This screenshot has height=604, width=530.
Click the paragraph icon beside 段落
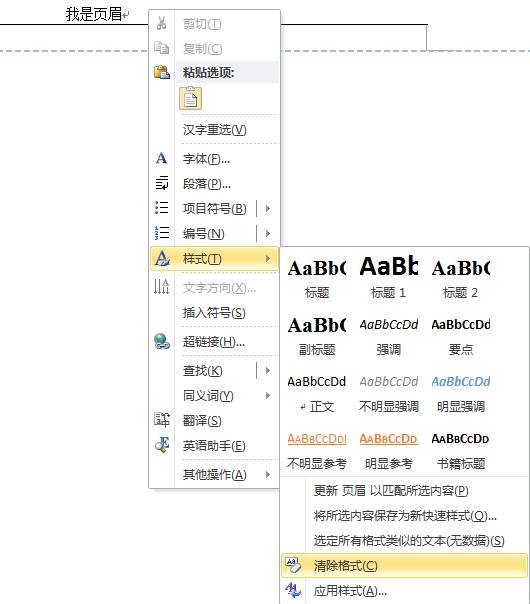point(162,183)
